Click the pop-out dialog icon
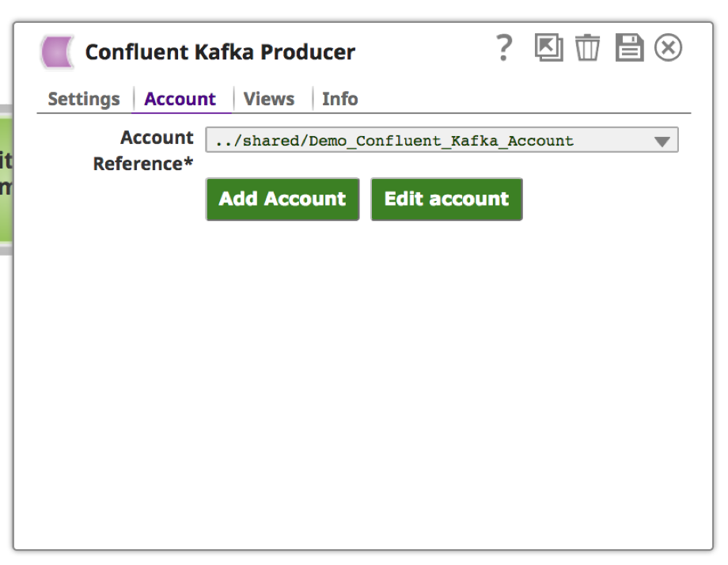 (x=549, y=47)
